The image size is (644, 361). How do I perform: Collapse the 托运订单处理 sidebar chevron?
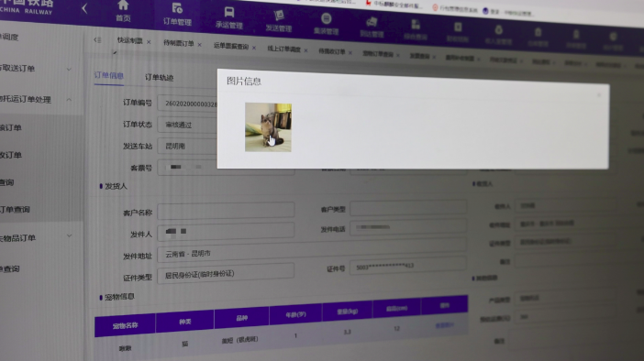69,100
